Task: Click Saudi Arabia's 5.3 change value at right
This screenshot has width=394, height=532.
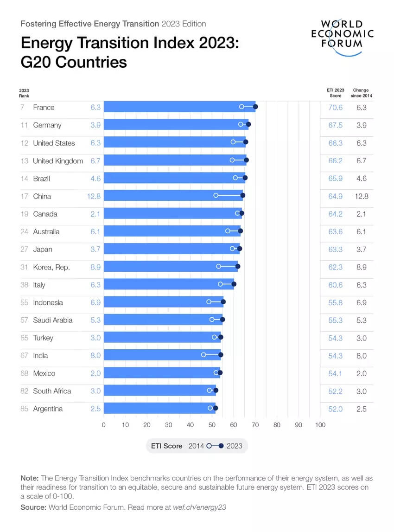Action: coord(361,320)
